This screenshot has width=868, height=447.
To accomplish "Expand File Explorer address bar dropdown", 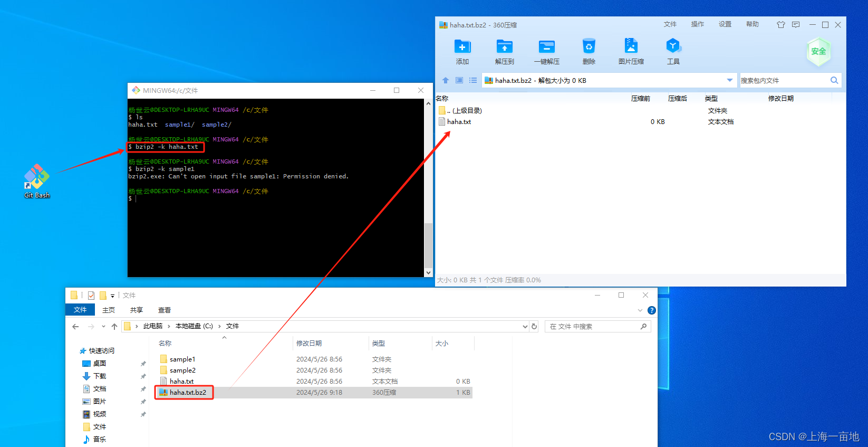I will click(525, 327).
